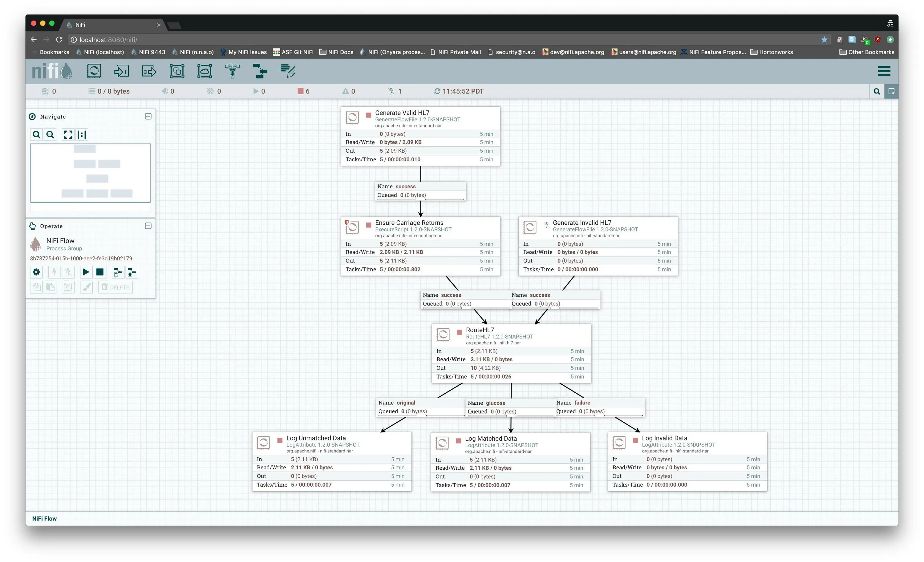924x562 pixels.
Task: Click the birdseye view thumbnail
Action: click(x=90, y=173)
